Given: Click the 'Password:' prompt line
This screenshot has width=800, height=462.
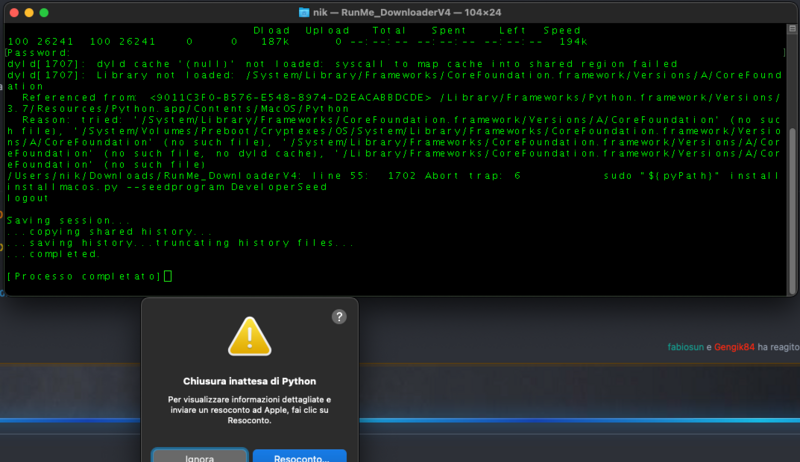Looking at the screenshot, I should (x=38, y=53).
